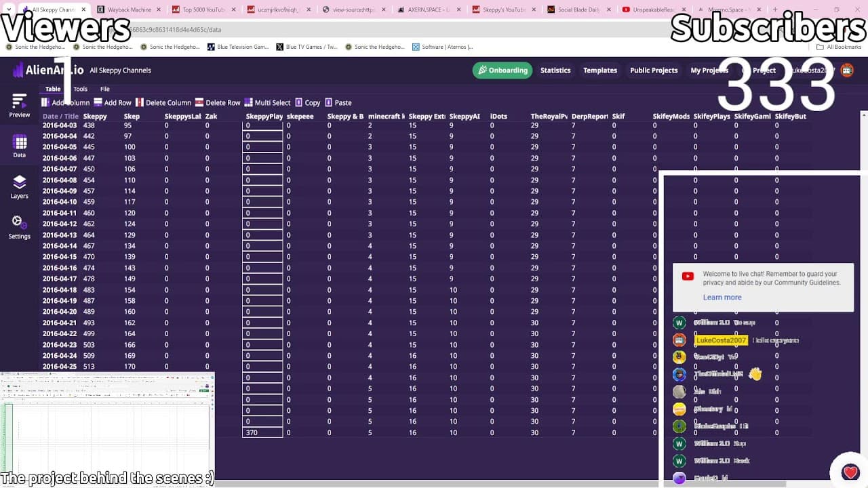Switch to Skeppy's YouTube browser tab
Viewport: 868px width, 488px height.
[x=505, y=10]
